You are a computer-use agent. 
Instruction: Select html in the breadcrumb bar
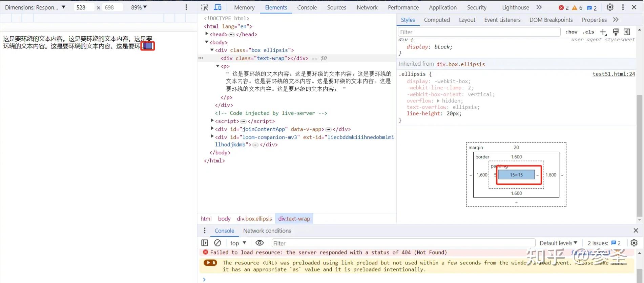point(206,219)
